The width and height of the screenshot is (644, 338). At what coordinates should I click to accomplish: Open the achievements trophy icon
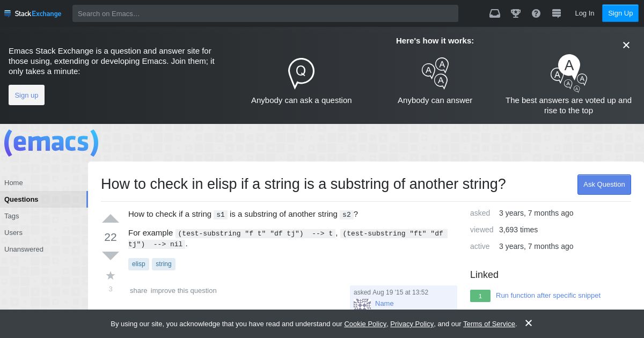click(516, 13)
